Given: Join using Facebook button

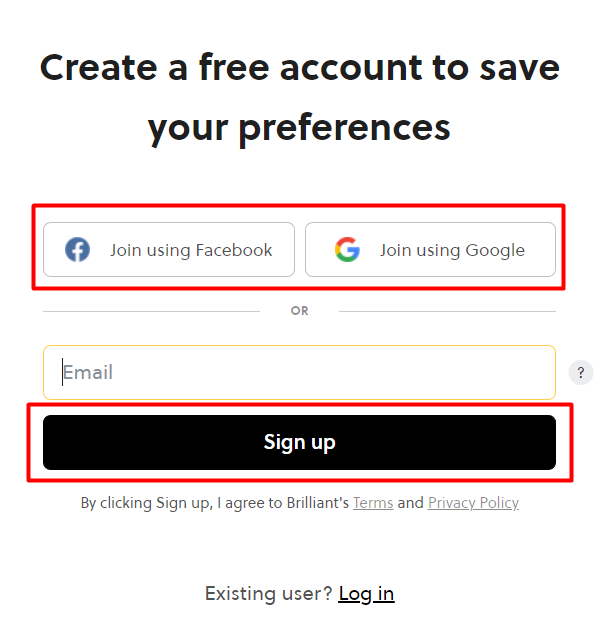Looking at the screenshot, I should coord(169,250).
